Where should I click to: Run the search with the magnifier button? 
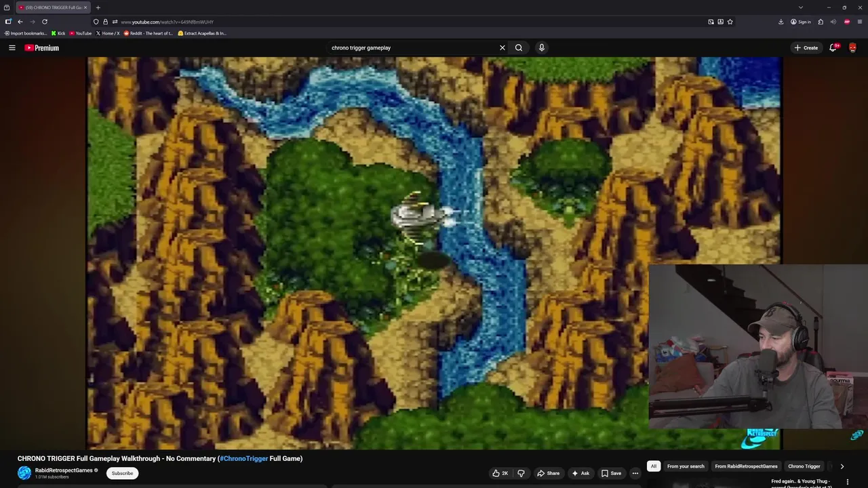519,47
